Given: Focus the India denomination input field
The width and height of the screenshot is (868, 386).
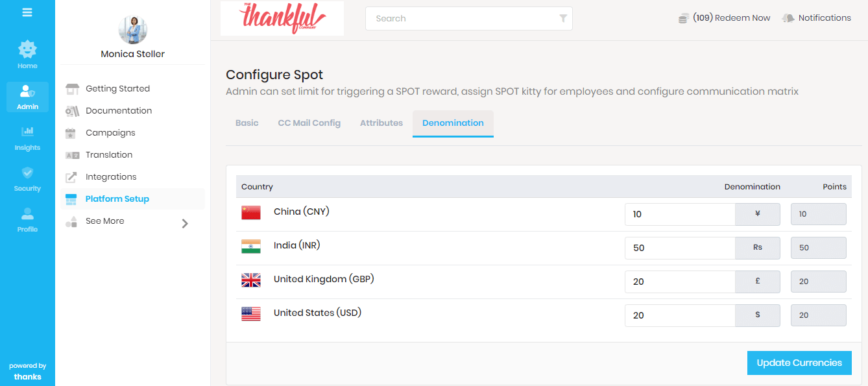Looking at the screenshot, I should [679, 248].
